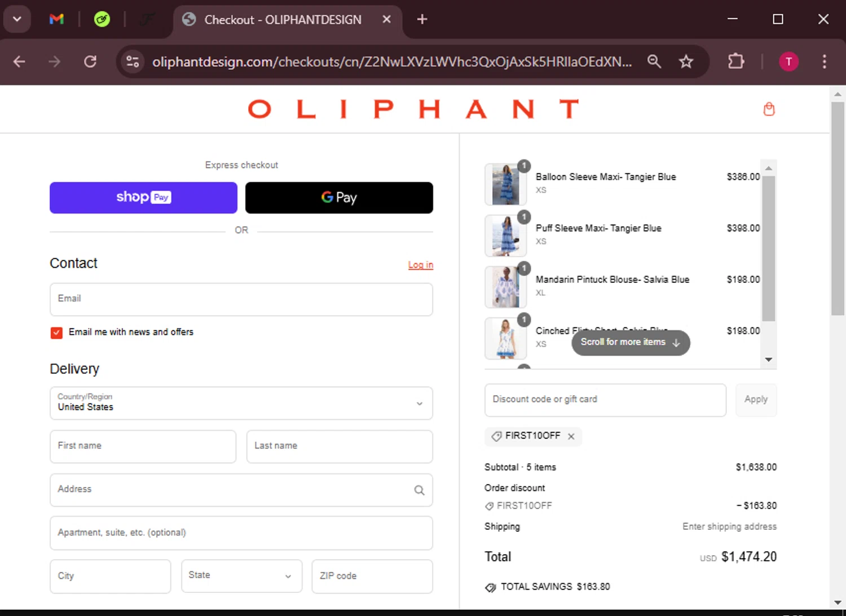Select the Checkout - OLIPHANTDESIGN tab
This screenshot has width=846, height=616.
tap(282, 20)
